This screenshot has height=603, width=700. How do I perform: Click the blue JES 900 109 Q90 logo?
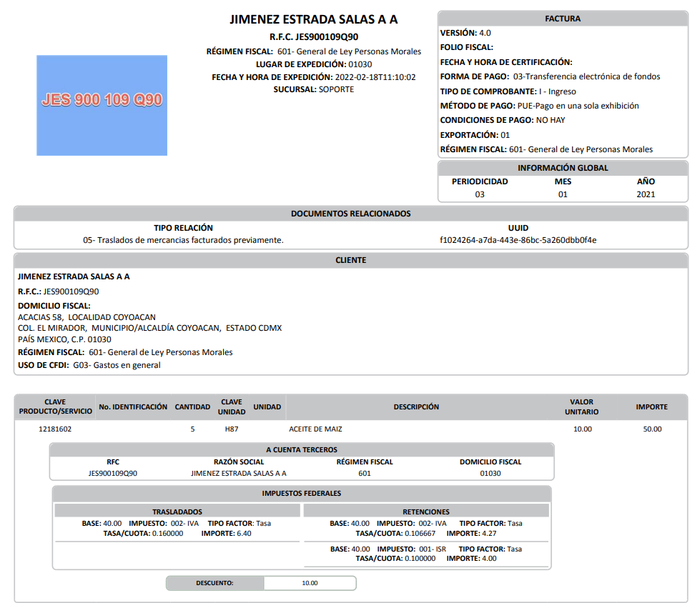(102, 105)
